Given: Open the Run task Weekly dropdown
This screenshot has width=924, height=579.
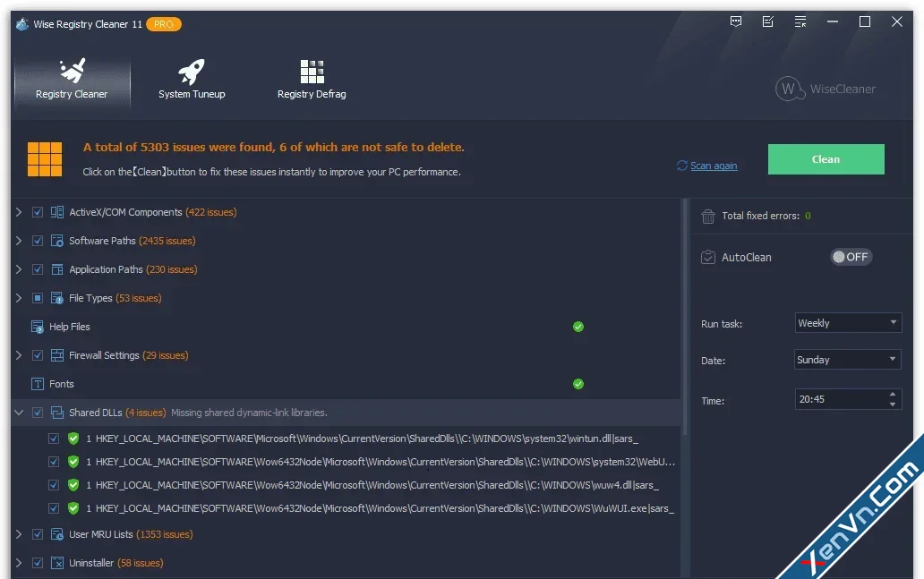Looking at the screenshot, I should pyautogui.click(x=848, y=323).
